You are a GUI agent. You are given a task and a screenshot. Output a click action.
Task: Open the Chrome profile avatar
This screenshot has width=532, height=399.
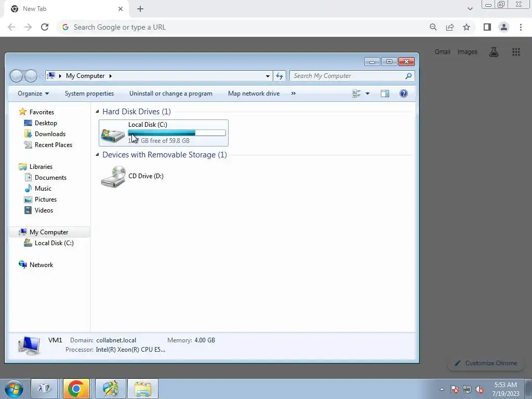coord(504,27)
